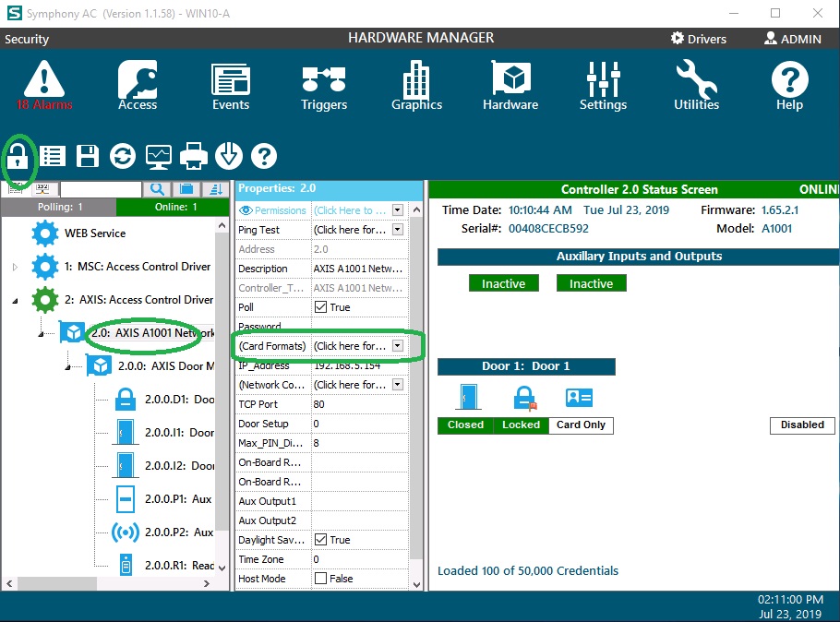The image size is (840, 622).
Task: Click the second Inactive auxiliary button
Action: [x=592, y=283]
